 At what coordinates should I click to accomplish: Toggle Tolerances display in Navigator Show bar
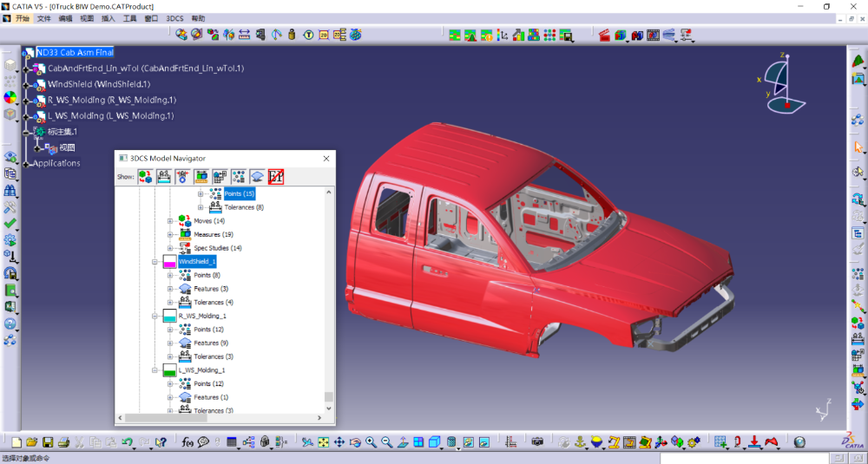[x=164, y=177]
